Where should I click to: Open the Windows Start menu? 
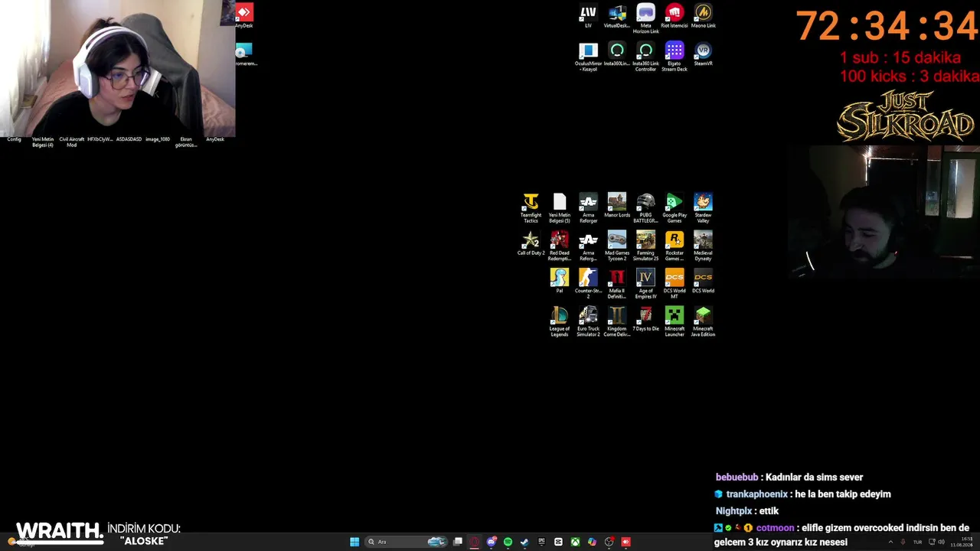pyautogui.click(x=354, y=542)
